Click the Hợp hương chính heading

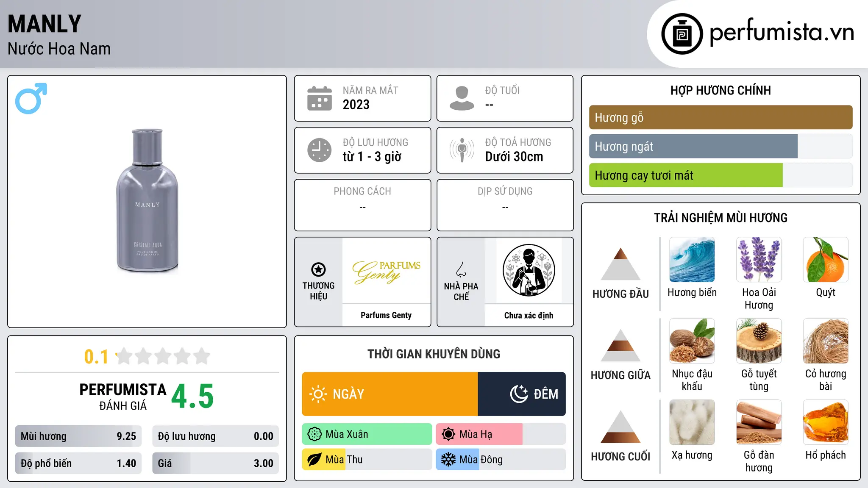pyautogui.click(x=721, y=90)
